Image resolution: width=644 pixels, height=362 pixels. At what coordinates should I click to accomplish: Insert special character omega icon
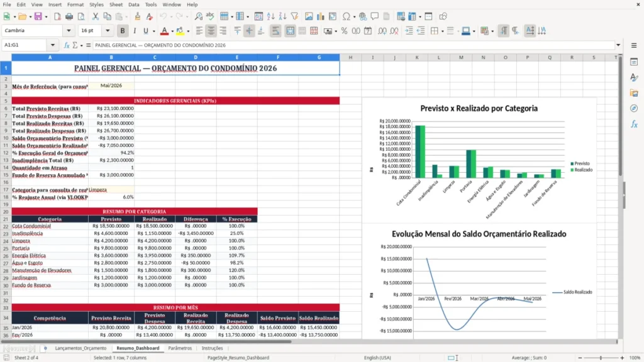click(x=347, y=16)
